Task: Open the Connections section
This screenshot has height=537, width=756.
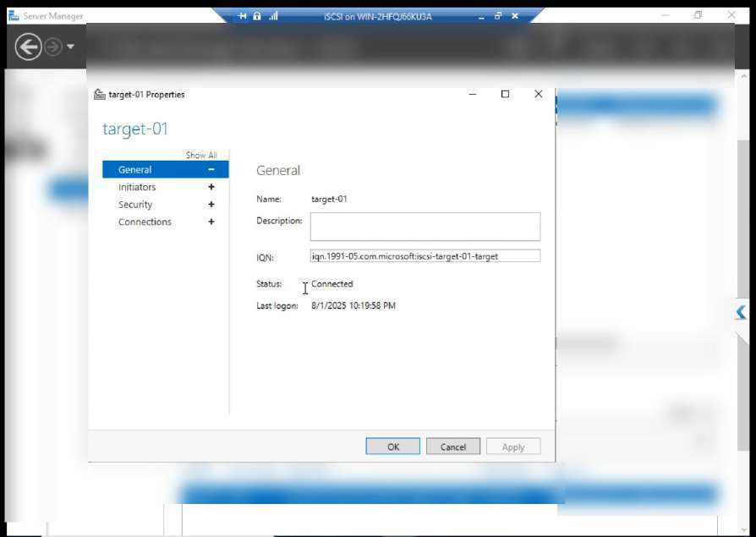Action: tap(145, 222)
